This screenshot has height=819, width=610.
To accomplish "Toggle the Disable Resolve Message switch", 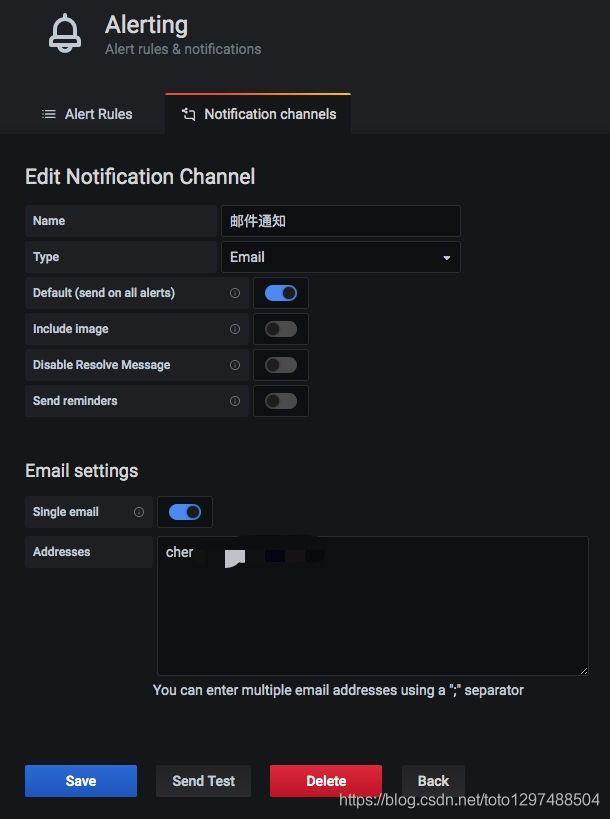I will pos(281,365).
